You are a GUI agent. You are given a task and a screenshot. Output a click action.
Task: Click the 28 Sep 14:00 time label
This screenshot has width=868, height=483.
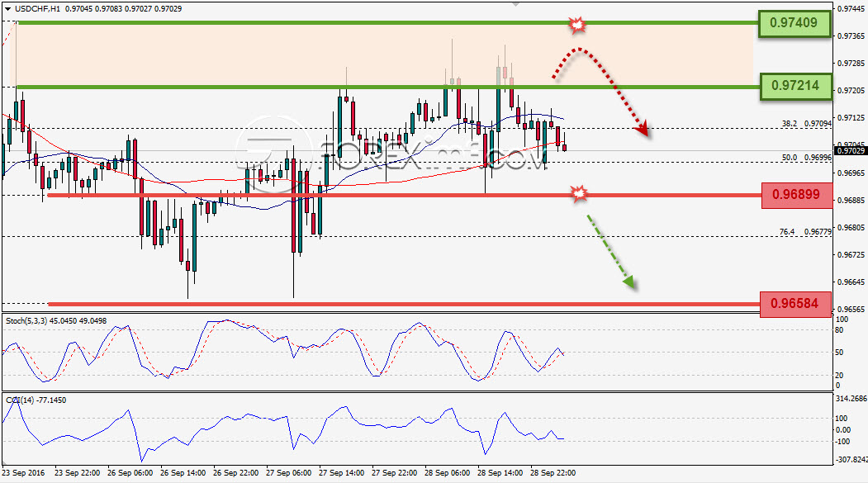tap(500, 473)
